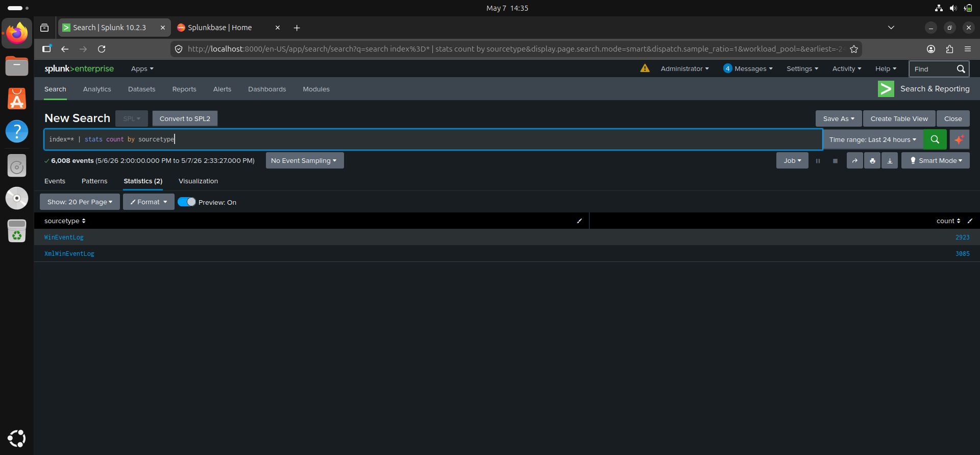Image resolution: width=980 pixels, height=455 pixels.
Task: Print the search results
Action: 872,160
